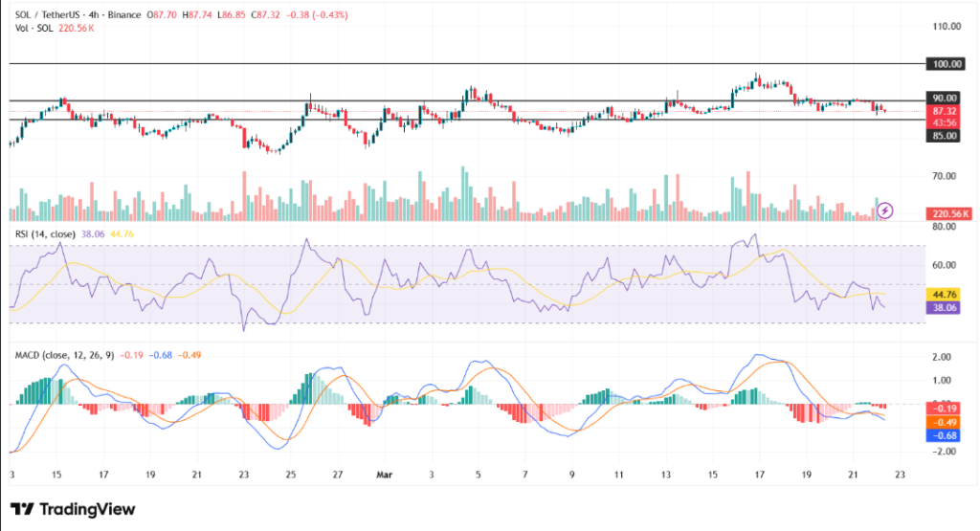
Task: Click the 100.00 horizontal line price label
Action: [944, 64]
